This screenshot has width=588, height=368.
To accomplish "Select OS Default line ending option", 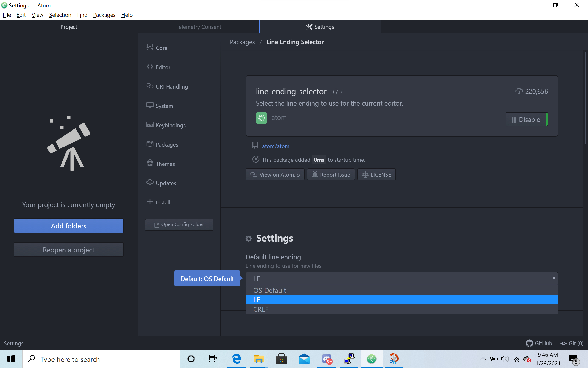I will (402, 290).
